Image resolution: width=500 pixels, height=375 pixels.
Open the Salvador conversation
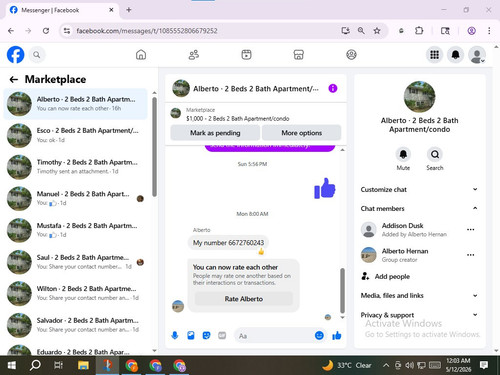75,325
